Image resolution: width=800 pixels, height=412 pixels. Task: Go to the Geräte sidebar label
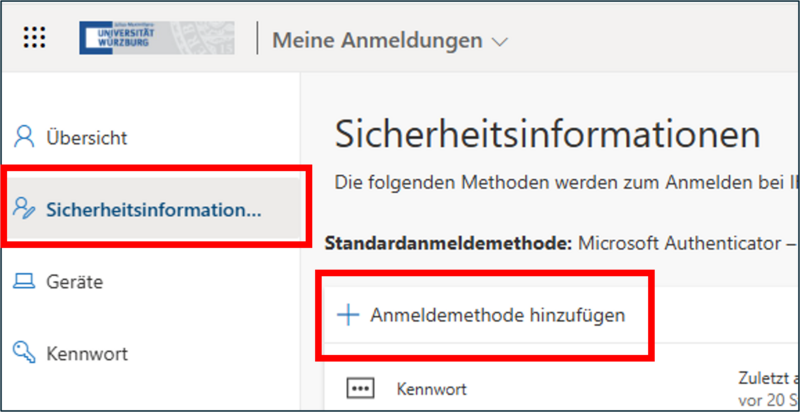[x=74, y=282]
